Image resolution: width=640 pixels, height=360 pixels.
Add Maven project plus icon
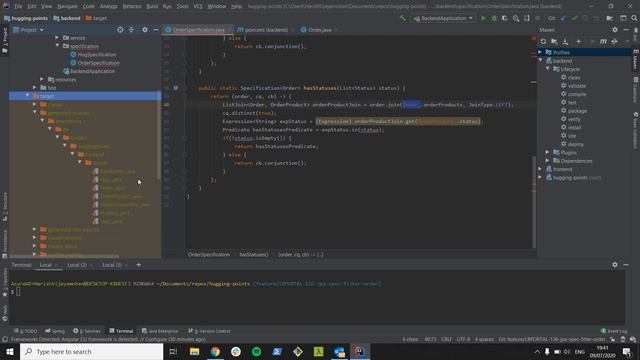click(578, 41)
